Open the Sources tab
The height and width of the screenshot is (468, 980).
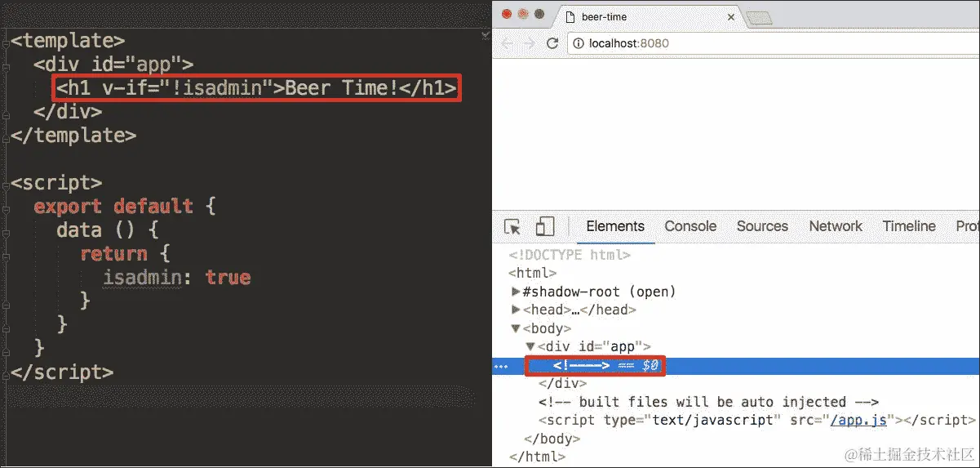762,226
